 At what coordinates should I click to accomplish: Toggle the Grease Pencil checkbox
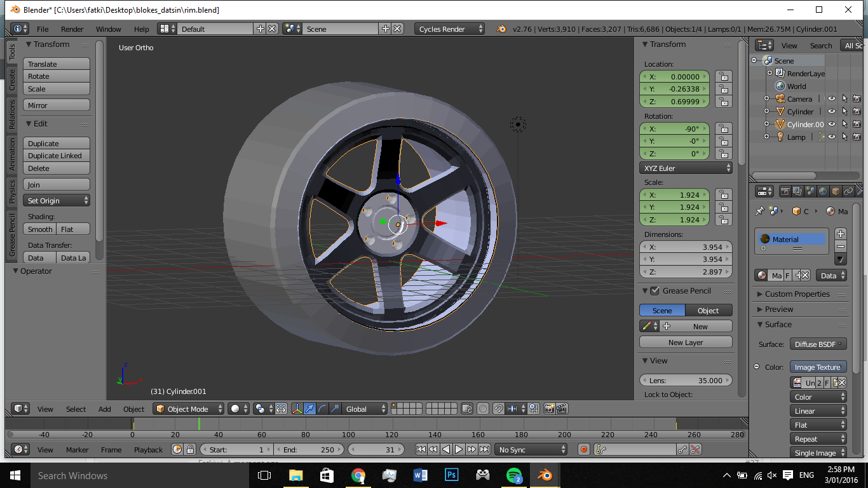[654, 291]
